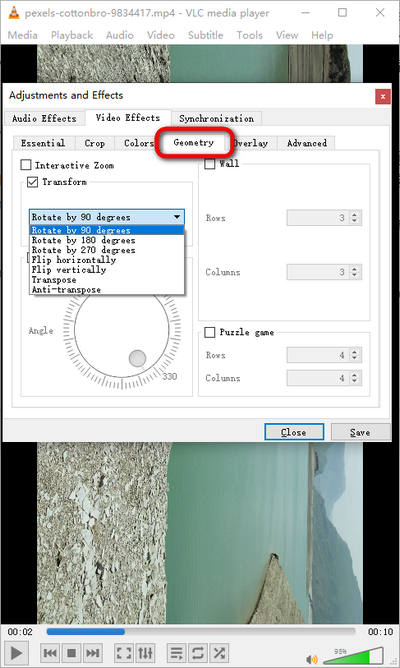Select Rotate by 90 degrees option

(x=106, y=230)
